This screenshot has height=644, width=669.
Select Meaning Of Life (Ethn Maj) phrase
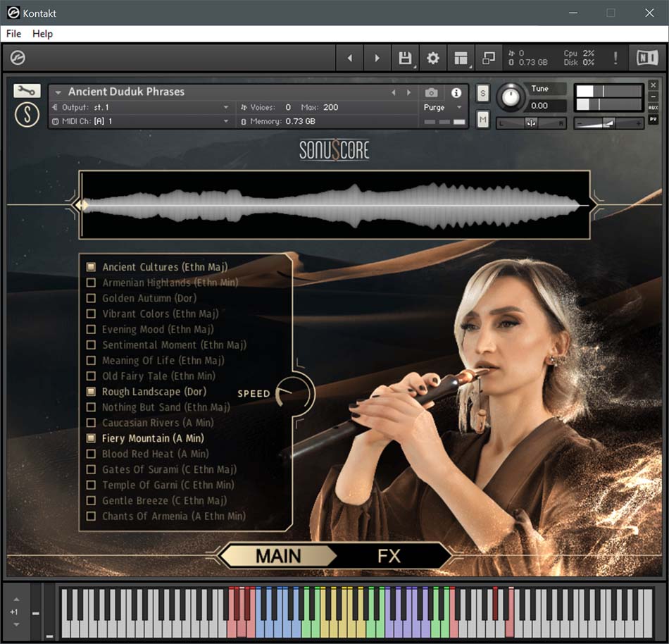(163, 361)
